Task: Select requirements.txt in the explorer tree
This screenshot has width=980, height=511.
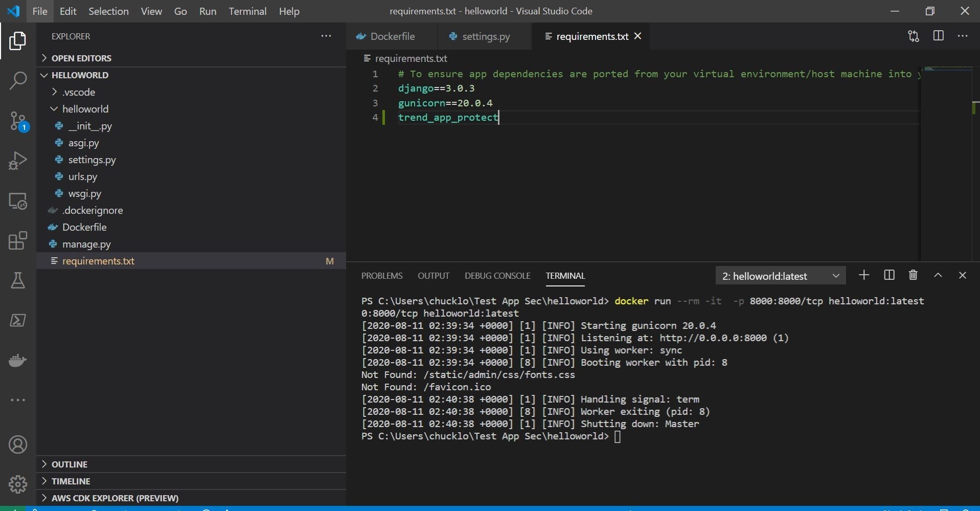Action: click(x=191, y=261)
